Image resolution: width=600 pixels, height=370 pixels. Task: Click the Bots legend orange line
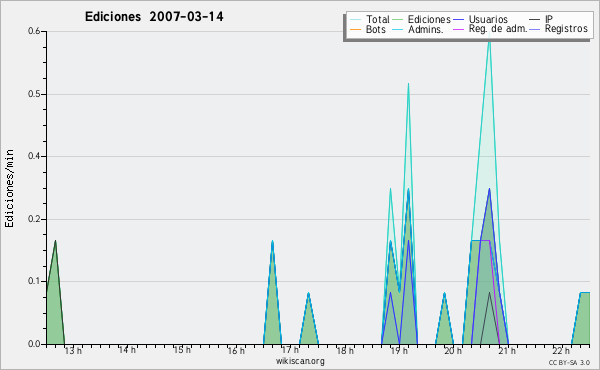pyautogui.click(x=355, y=29)
